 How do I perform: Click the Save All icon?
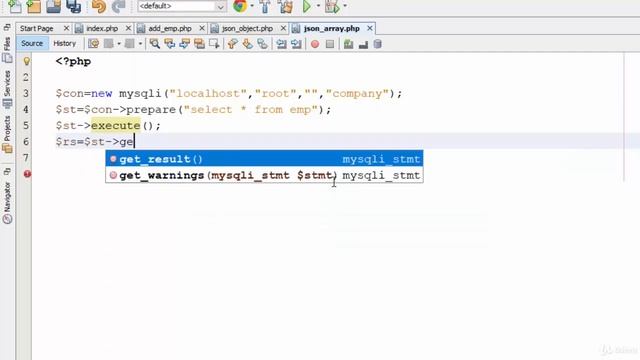click(74, 6)
